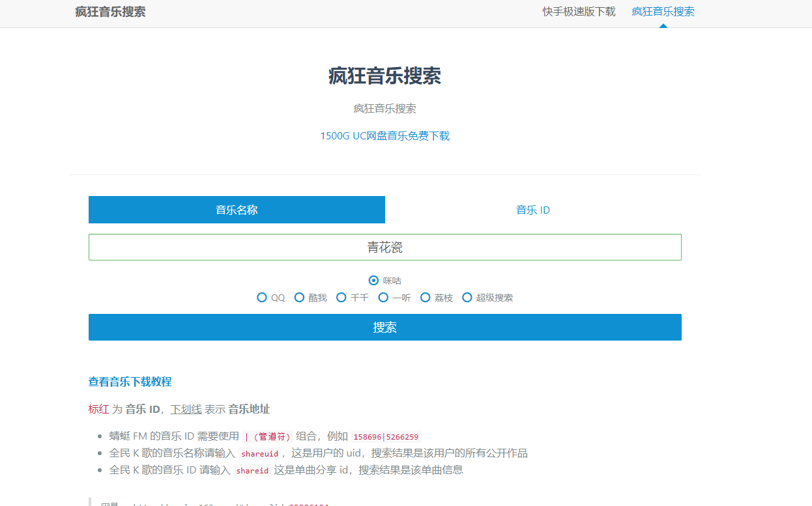The height and width of the screenshot is (506, 812).
Task: Open the 音乐名称 tab
Action: point(237,210)
